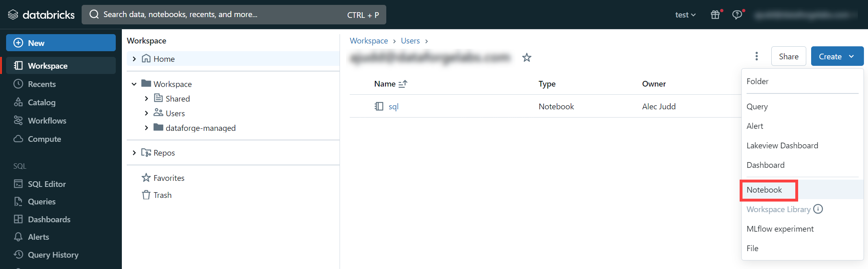
Task: Select Folder from Create menu
Action: [802, 81]
